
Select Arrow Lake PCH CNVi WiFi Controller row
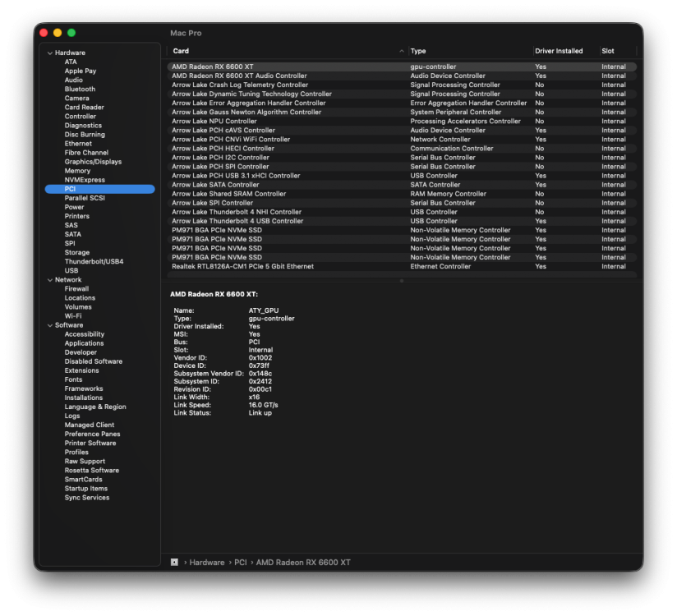[x=402, y=139]
